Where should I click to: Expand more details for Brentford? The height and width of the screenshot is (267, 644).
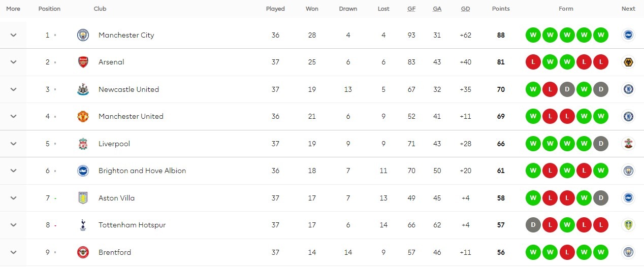(14, 252)
